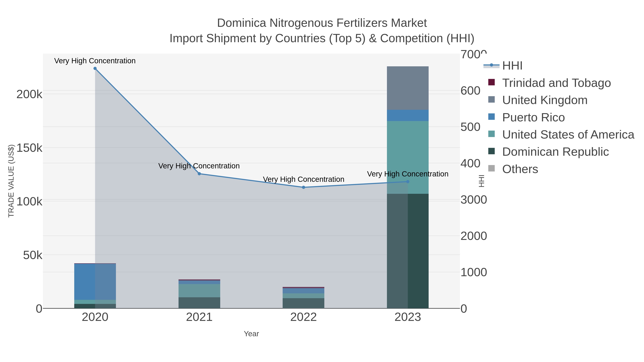Click the 2021 x-axis label
Screen dimensions: 644x362
(199, 317)
